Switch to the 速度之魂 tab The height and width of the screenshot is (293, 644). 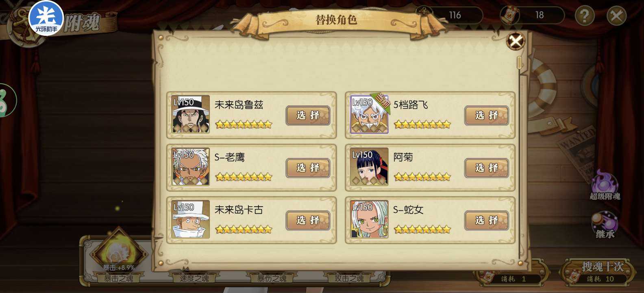coord(194,278)
